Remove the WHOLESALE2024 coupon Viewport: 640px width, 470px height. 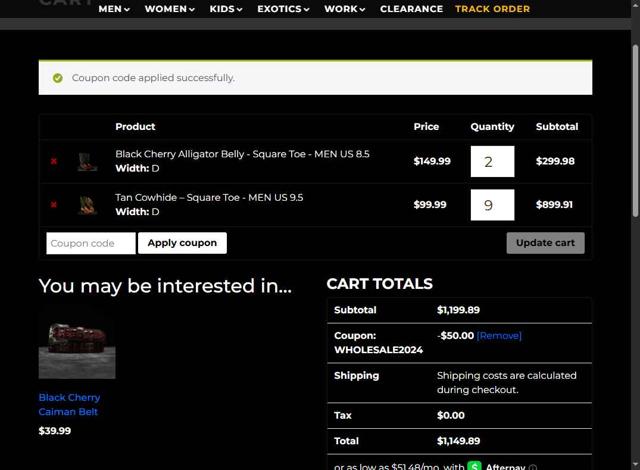[499, 335]
